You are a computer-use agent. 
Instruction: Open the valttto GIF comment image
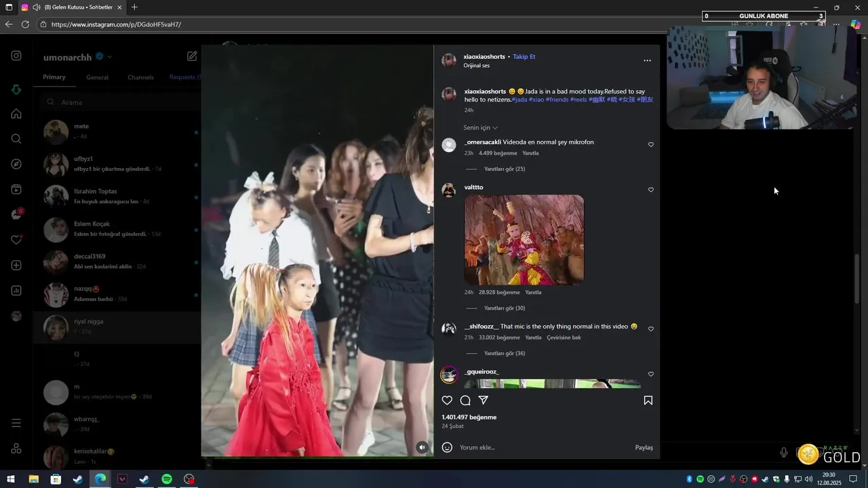524,240
